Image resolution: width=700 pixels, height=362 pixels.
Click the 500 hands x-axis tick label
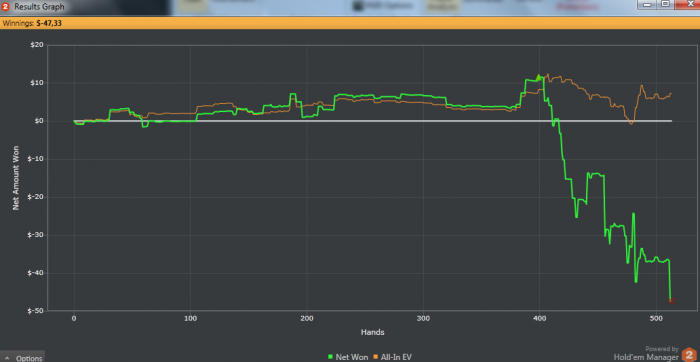(656, 319)
